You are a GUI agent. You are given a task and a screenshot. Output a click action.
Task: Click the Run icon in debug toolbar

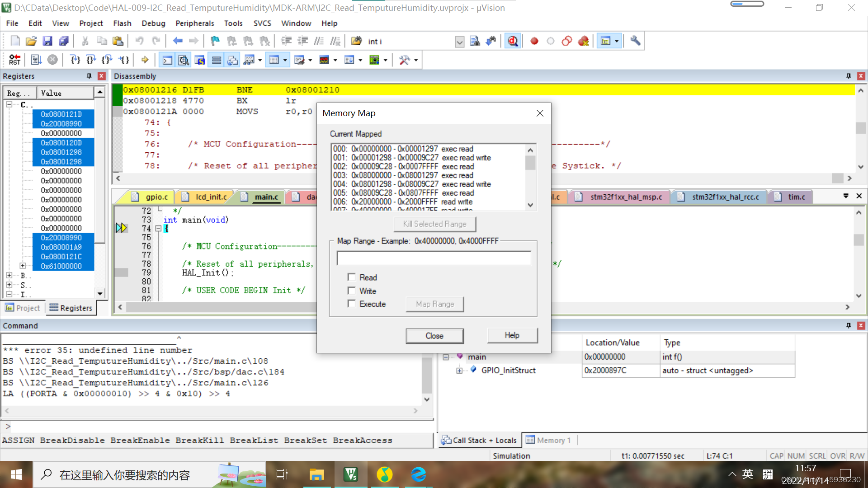(36, 60)
